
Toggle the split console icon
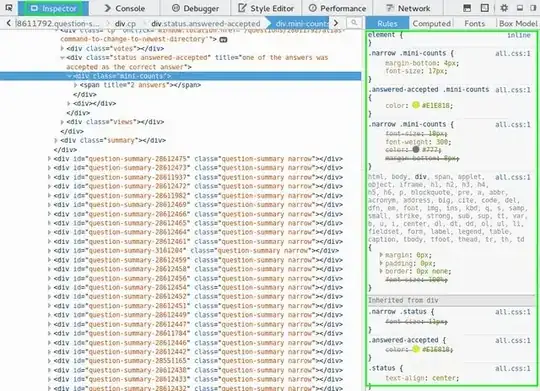pyautogui.click(x=467, y=8)
